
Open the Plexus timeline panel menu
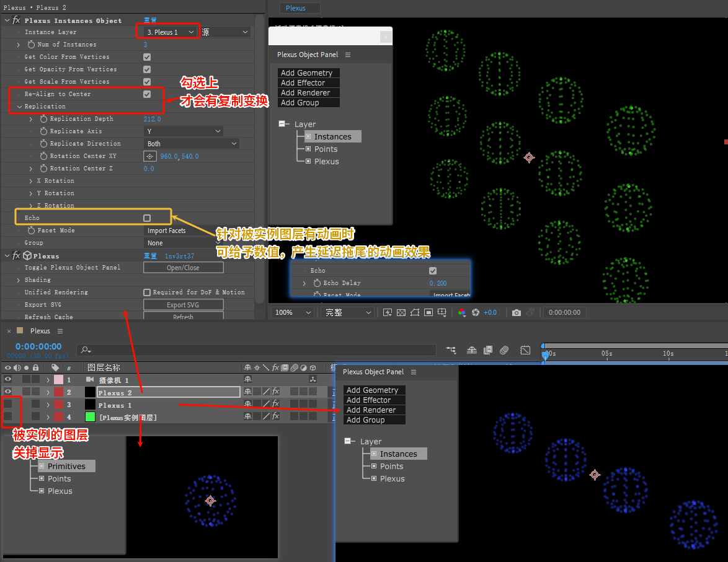[x=60, y=331]
